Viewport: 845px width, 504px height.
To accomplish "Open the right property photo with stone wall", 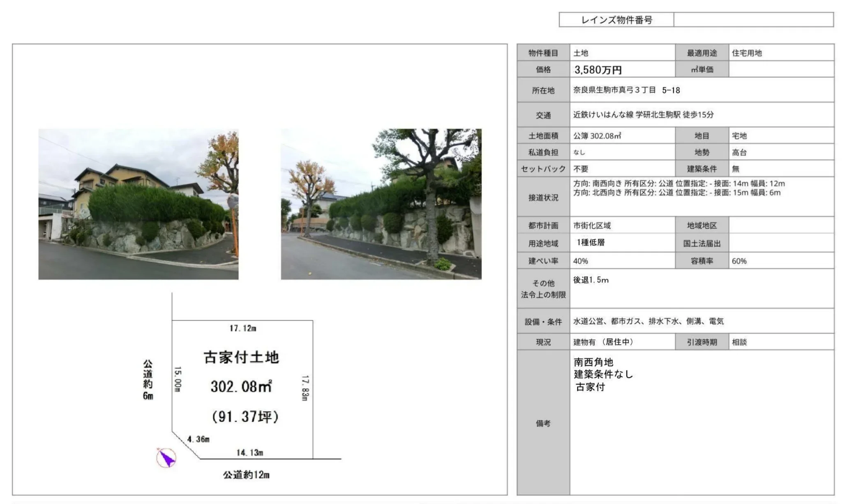I will [x=381, y=204].
